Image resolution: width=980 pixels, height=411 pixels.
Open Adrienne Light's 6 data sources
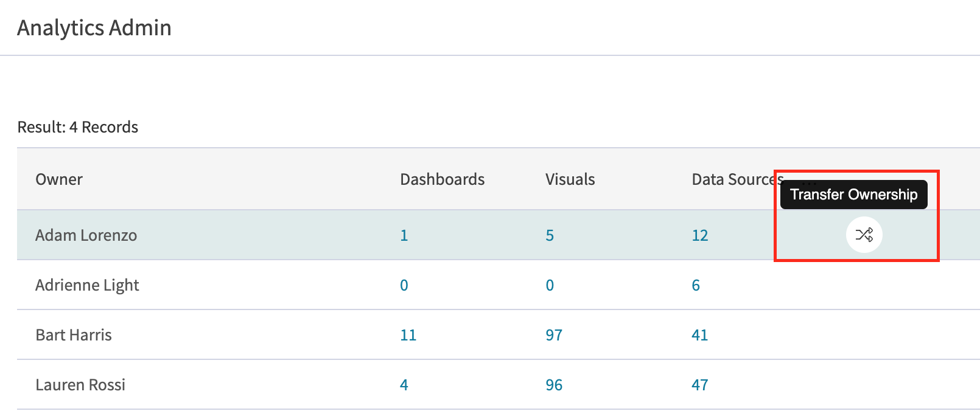(696, 285)
